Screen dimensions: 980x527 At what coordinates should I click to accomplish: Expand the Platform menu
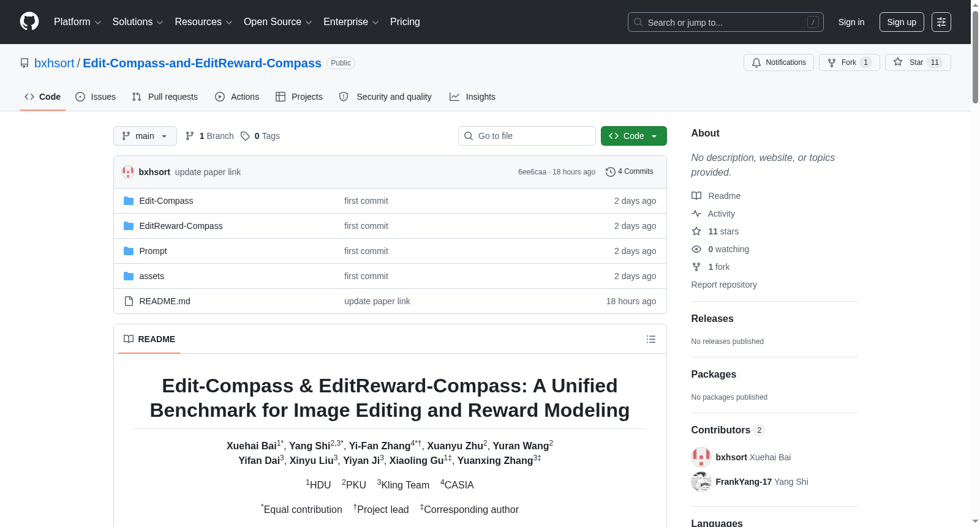coord(77,22)
